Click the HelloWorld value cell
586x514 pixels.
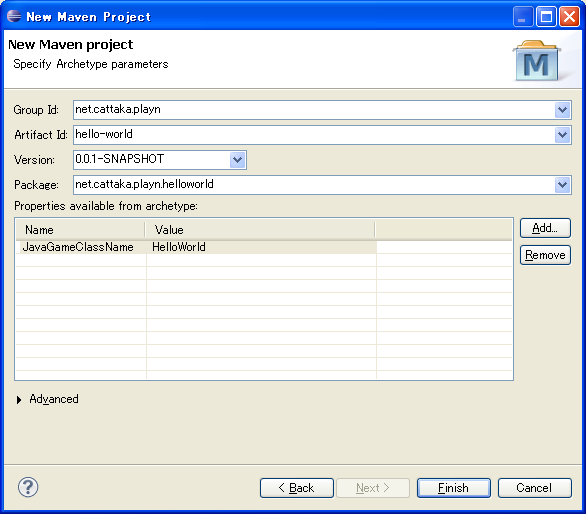261,247
